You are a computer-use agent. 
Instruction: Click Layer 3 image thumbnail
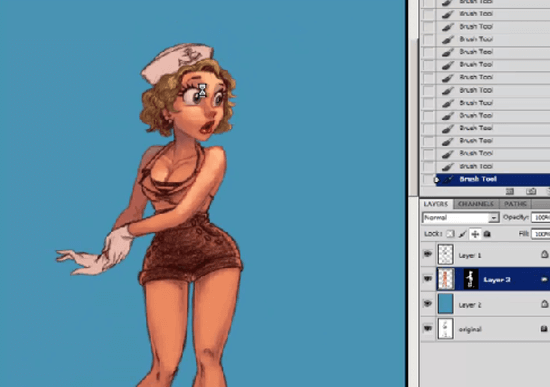pos(445,279)
